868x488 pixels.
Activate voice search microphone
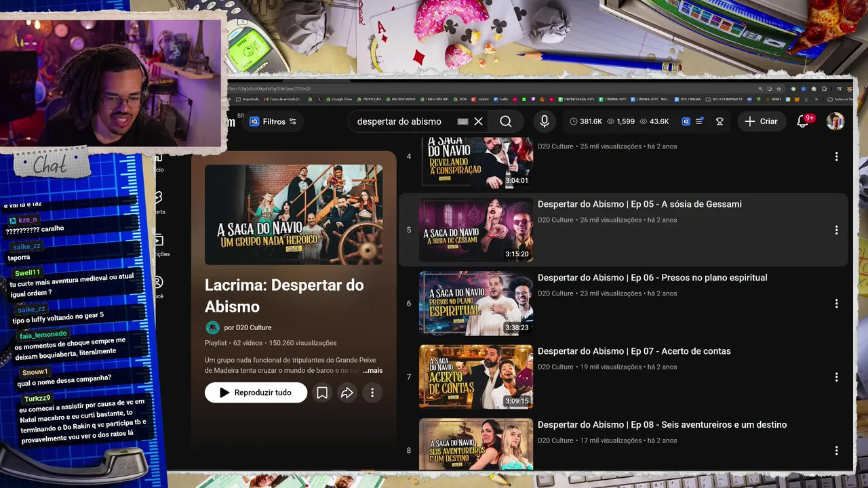[x=544, y=121]
